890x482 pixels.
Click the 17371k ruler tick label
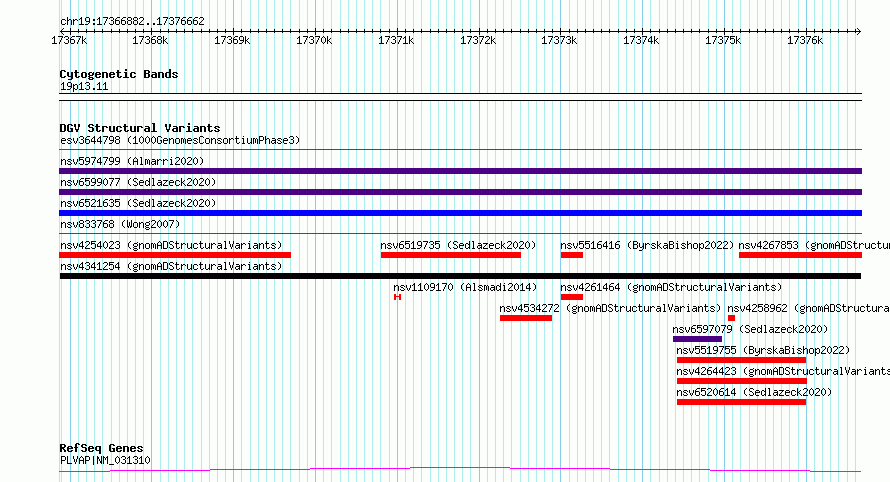point(396,40)
